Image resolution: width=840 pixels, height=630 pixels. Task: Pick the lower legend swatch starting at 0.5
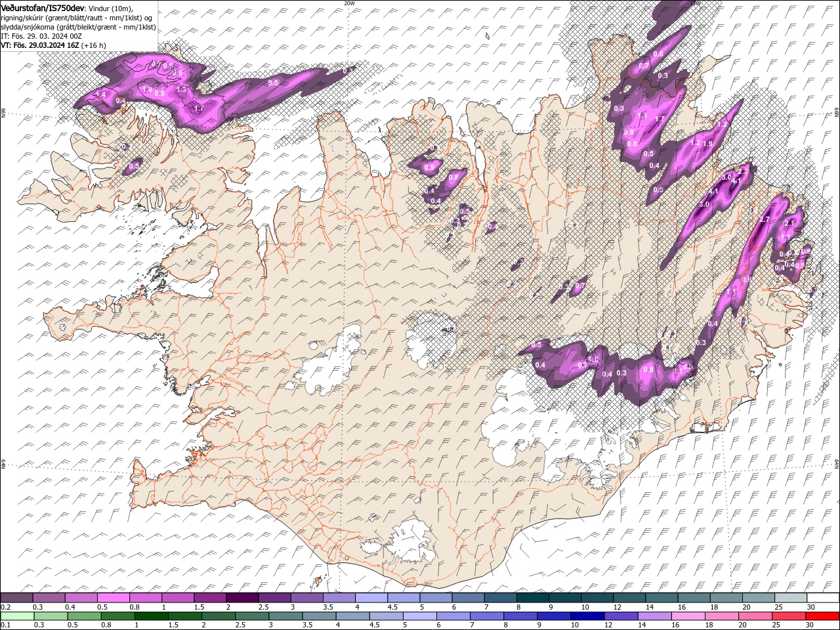[x=84, y=616]
